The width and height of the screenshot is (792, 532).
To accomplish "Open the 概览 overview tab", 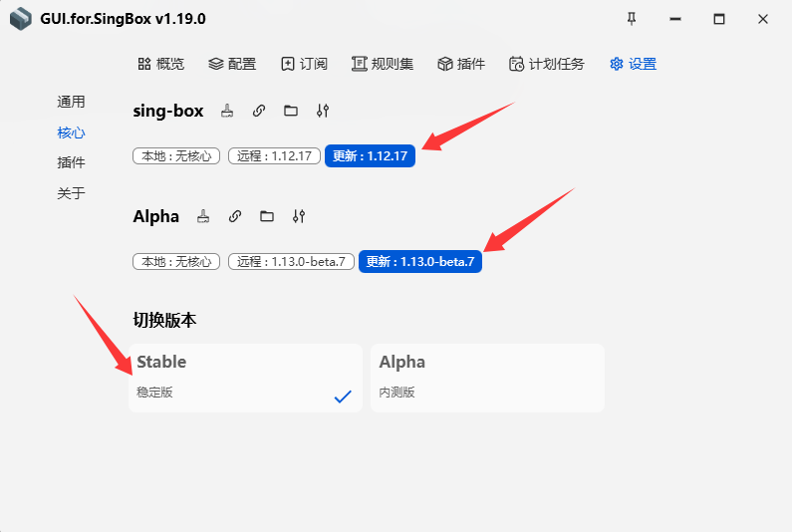I will point(161,64).
